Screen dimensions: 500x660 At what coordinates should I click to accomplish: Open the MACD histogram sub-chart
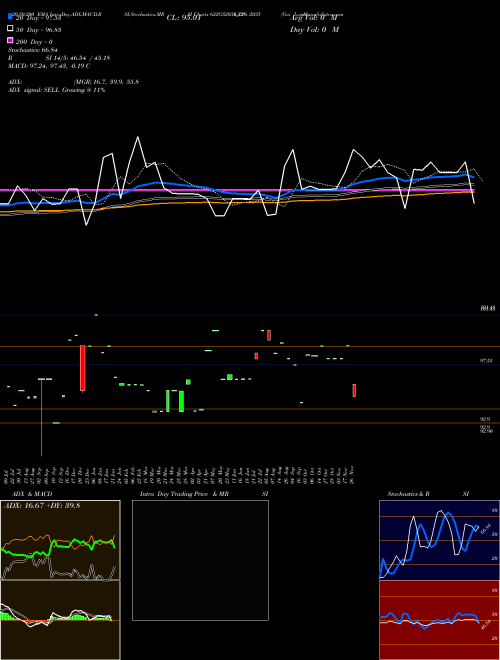pos(60,620)
